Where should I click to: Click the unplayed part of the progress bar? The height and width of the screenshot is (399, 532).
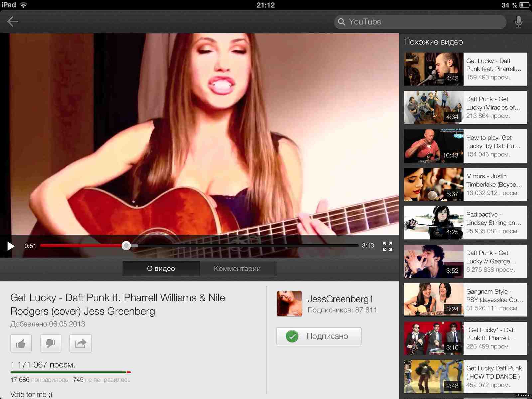248,246
